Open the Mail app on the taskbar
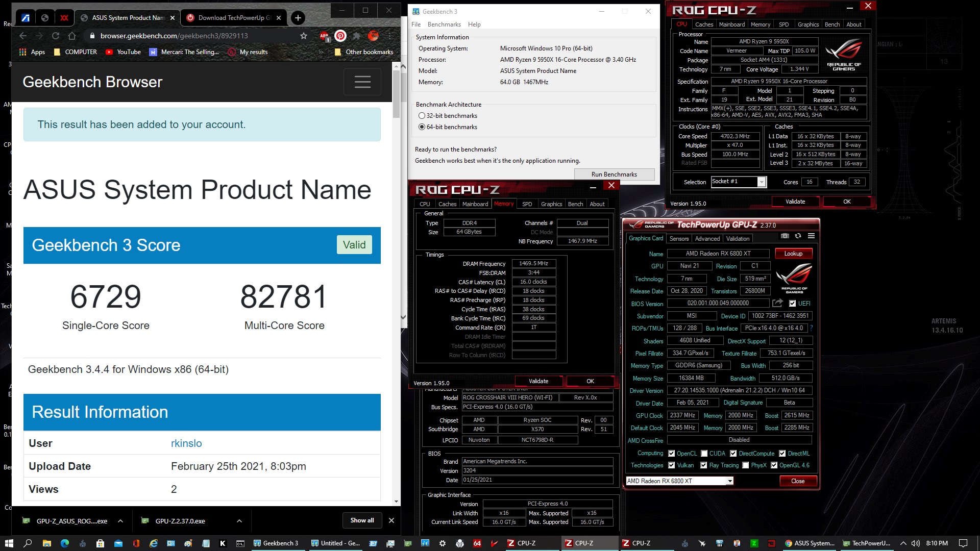980x551 pixels. pos(118,543)
